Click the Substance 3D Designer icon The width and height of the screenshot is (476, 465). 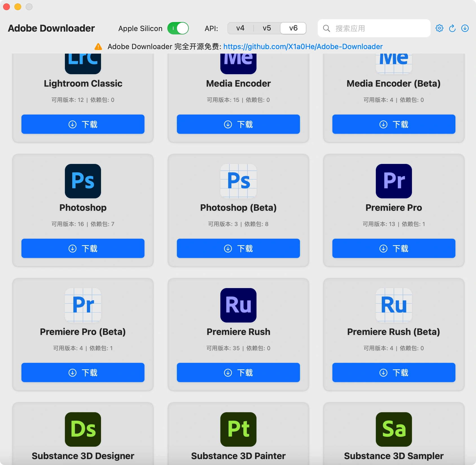pyautogui.click(x=83, y=429)
